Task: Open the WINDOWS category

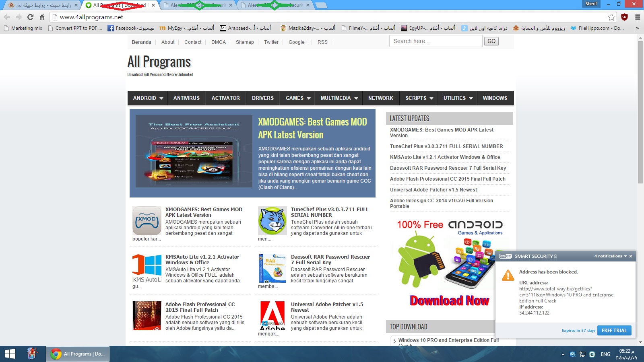Action: 495,98
